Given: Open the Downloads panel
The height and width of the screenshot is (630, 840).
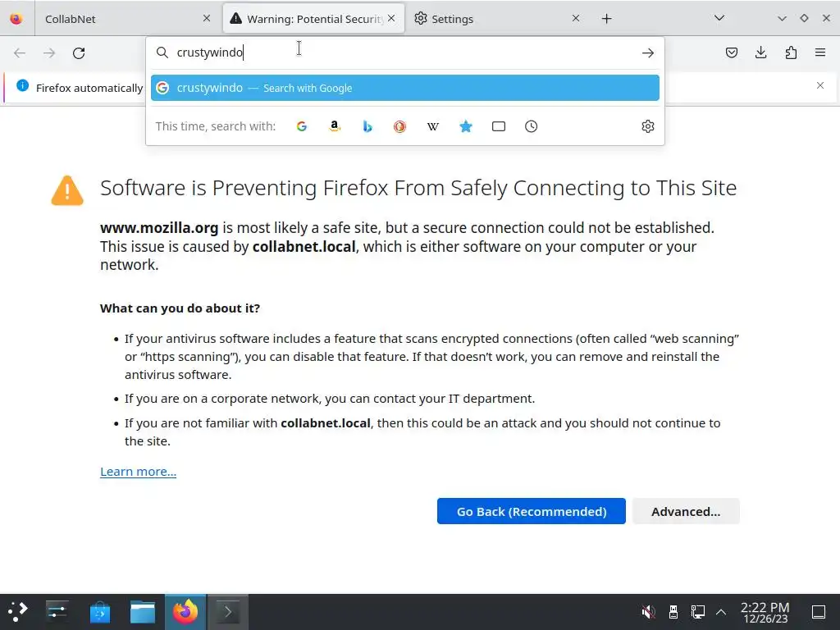Looking at the screenshot, I should tap(760, 52).
